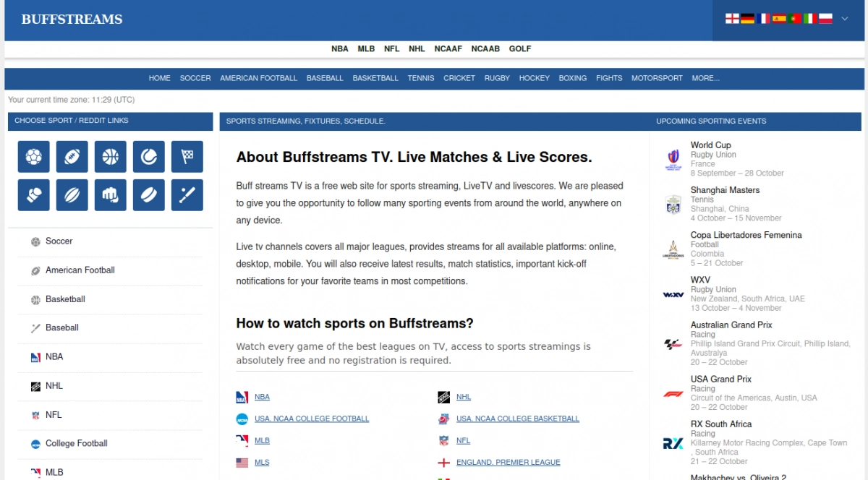Image resolution: width=868 pixels, height=480 pixels.
Task: Open the Australian Grand Prix event title
Action: (731, 325)
